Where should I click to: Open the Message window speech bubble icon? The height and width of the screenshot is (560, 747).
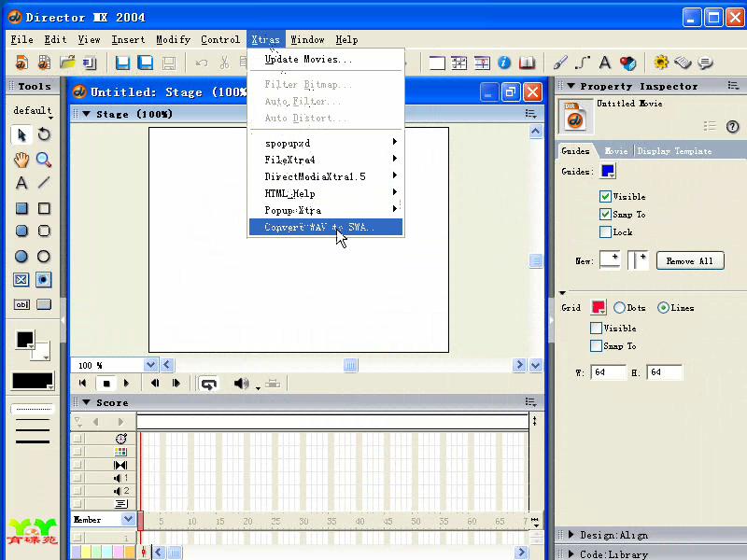tap(706, 63)
